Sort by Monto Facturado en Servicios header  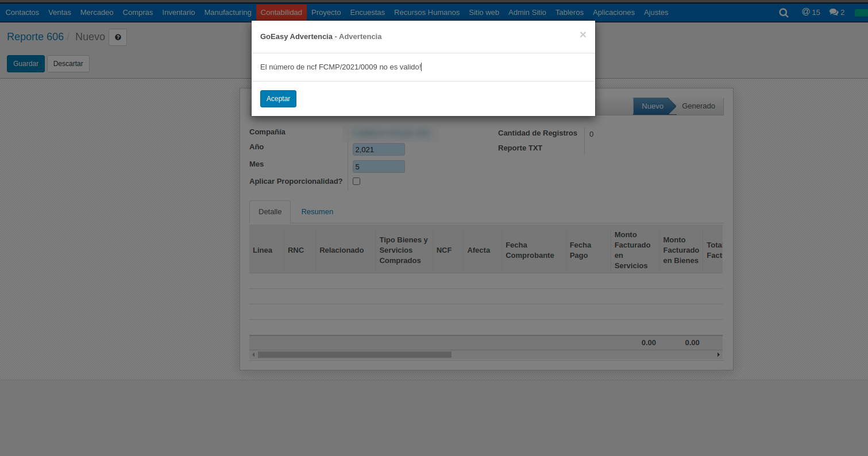coord(635,250)
